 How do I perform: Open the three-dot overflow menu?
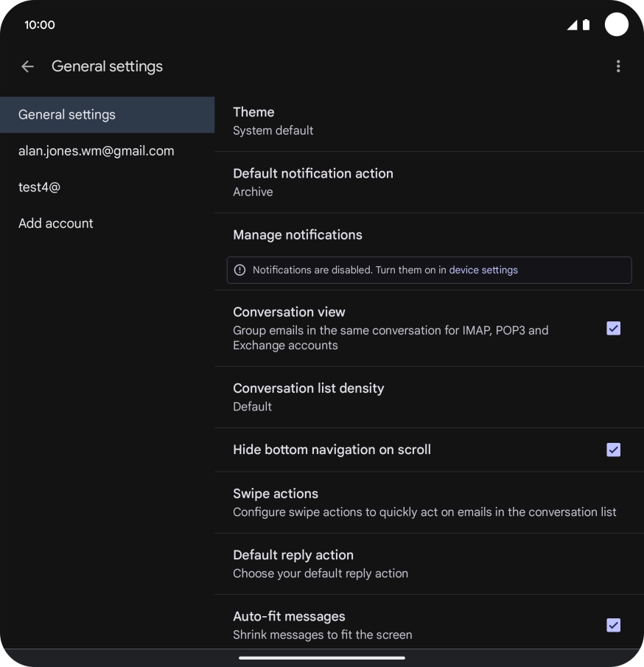(x=617, y=66)
